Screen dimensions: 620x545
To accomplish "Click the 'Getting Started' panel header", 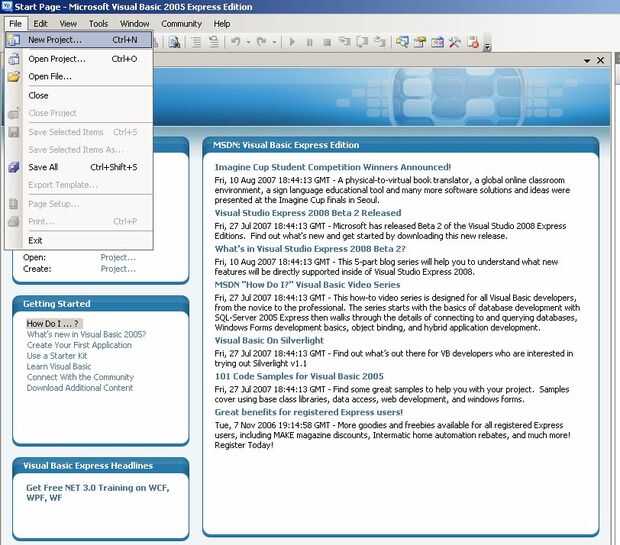I will pos(100,304).
